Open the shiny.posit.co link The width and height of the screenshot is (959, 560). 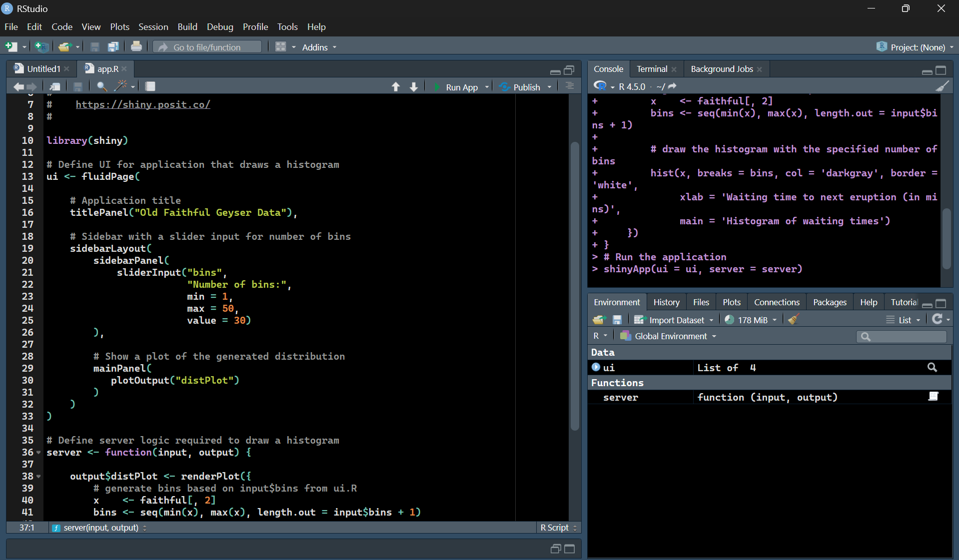point(143,104)
